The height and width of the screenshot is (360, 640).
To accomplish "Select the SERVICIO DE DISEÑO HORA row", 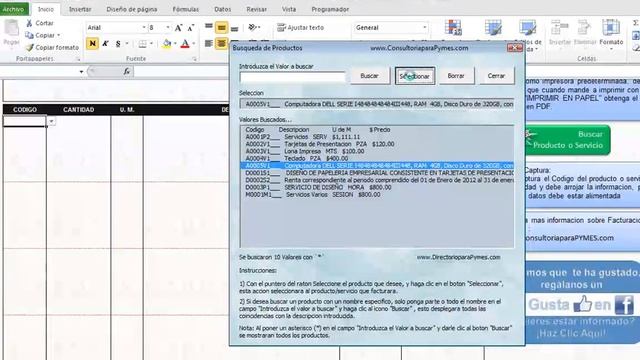I will pos(377,187).
